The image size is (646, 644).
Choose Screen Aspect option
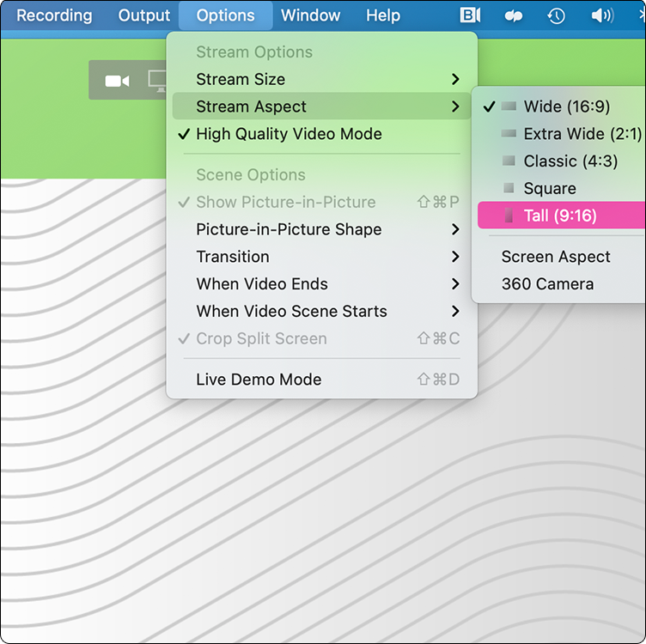point(556,257)
